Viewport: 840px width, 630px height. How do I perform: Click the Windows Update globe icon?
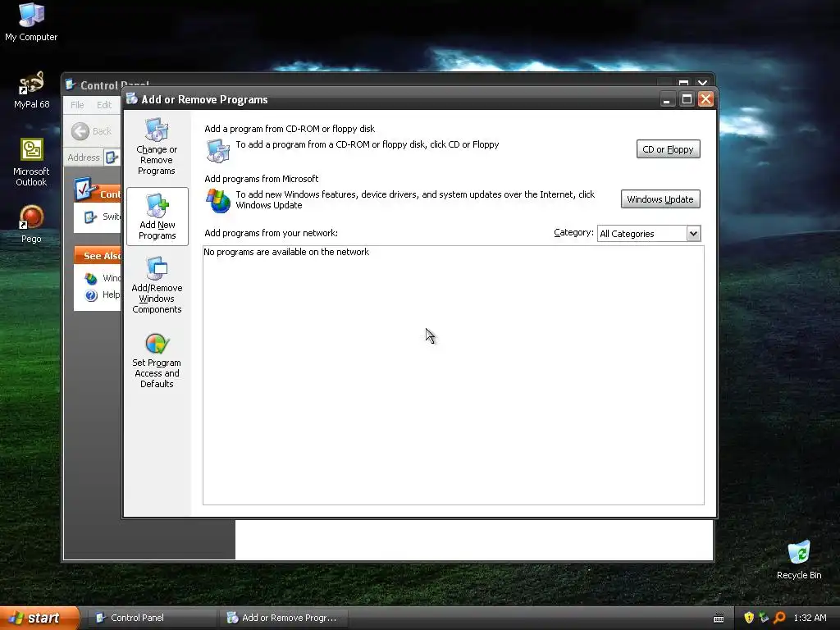click(218, 201)
